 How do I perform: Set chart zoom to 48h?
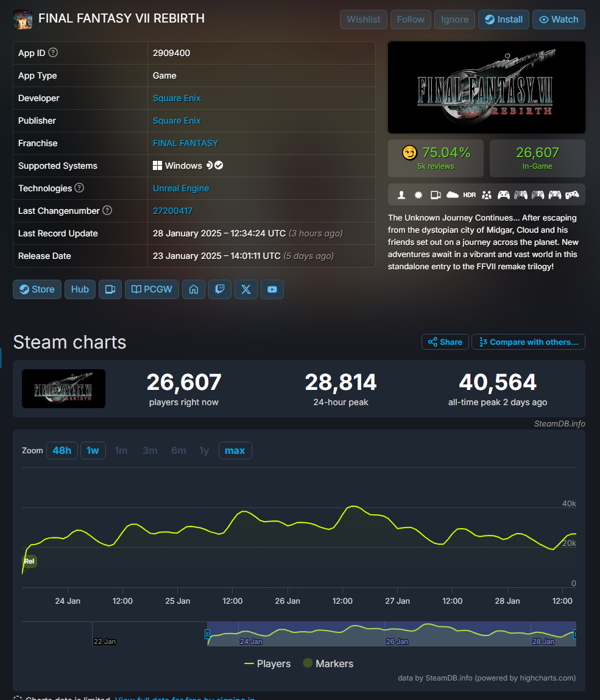[x=62, y=450]
